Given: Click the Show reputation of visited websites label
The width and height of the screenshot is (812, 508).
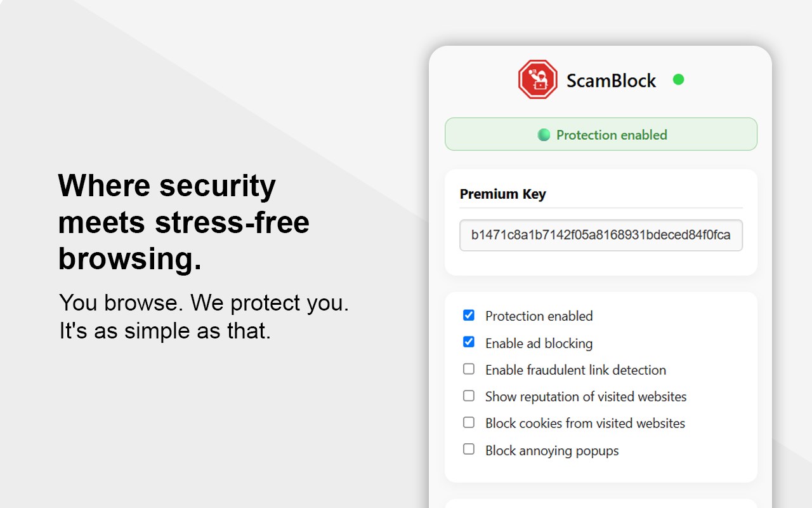Looking at the screenshot, I should [x=586, y=397].
